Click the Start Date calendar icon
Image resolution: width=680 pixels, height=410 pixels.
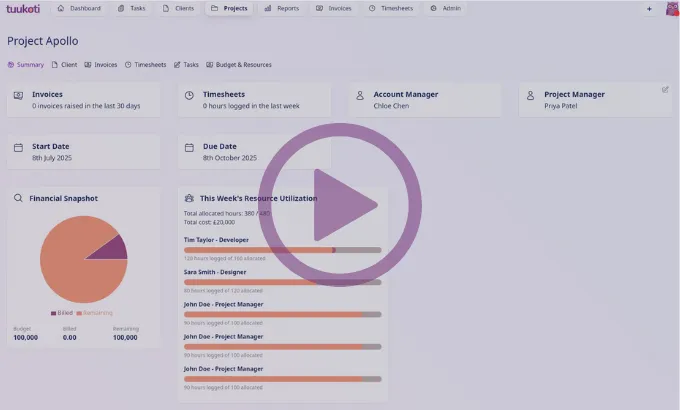[x=18, y=148]
